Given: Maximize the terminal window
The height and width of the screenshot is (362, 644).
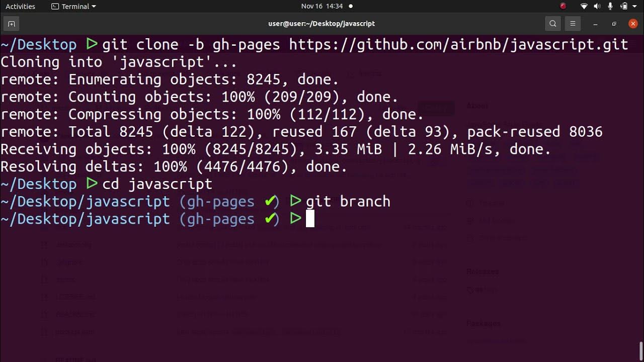Looking at the screenshot, I should coord(614,24).
